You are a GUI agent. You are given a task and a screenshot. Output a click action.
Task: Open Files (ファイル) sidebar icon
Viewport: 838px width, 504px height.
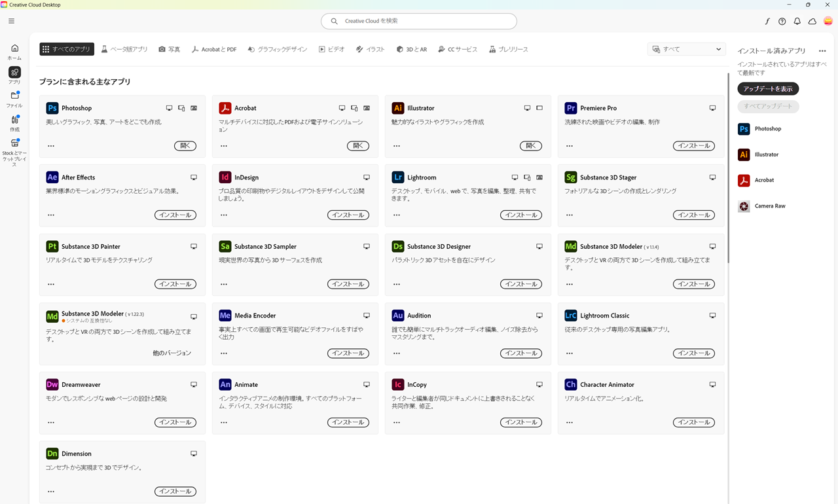pyautogui.click(x=14, y=99)
